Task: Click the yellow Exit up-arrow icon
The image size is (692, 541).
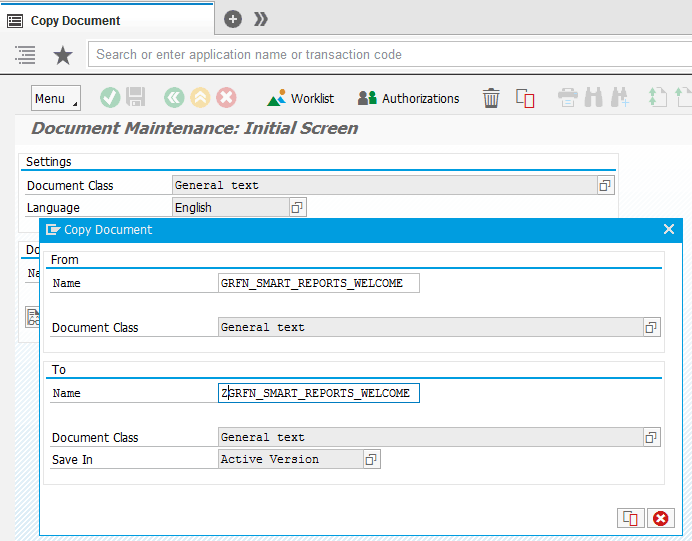Action: pyautogui.click(x=200, y=98)
